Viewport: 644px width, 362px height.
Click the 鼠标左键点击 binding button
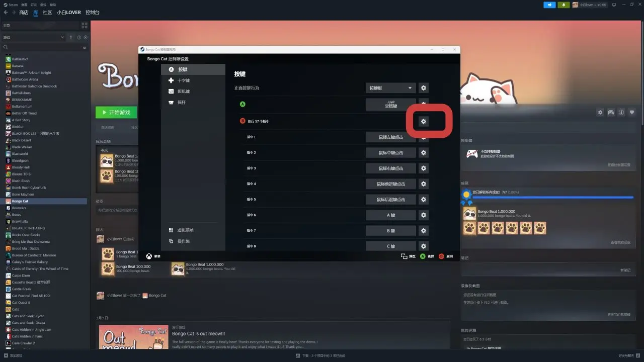[390, 137]
